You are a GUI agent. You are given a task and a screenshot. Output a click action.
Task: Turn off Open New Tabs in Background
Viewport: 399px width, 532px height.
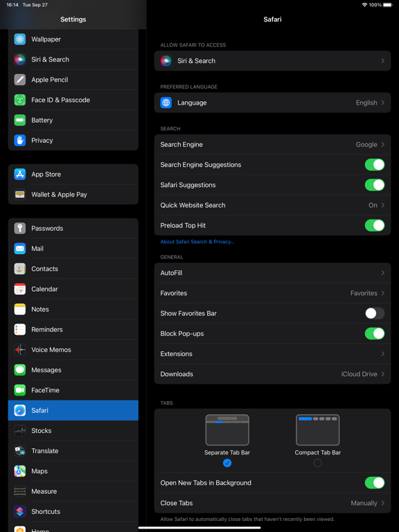(375, 483)
